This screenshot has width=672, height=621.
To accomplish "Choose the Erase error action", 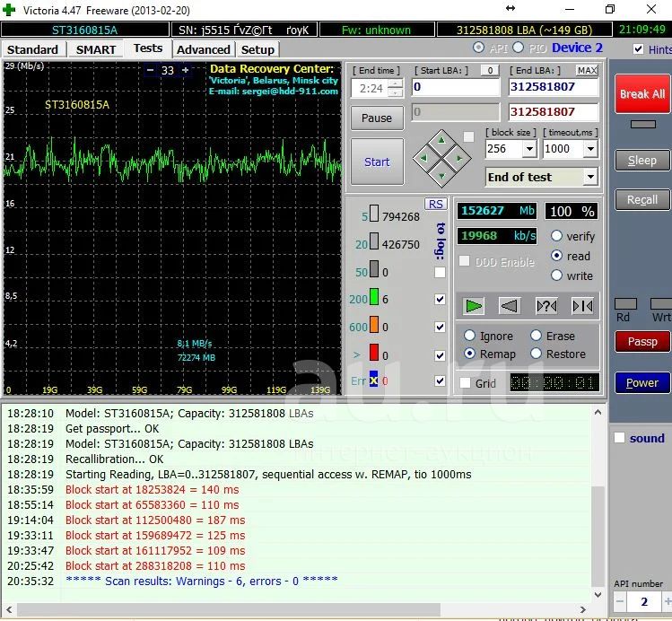I will coord(537,335).
